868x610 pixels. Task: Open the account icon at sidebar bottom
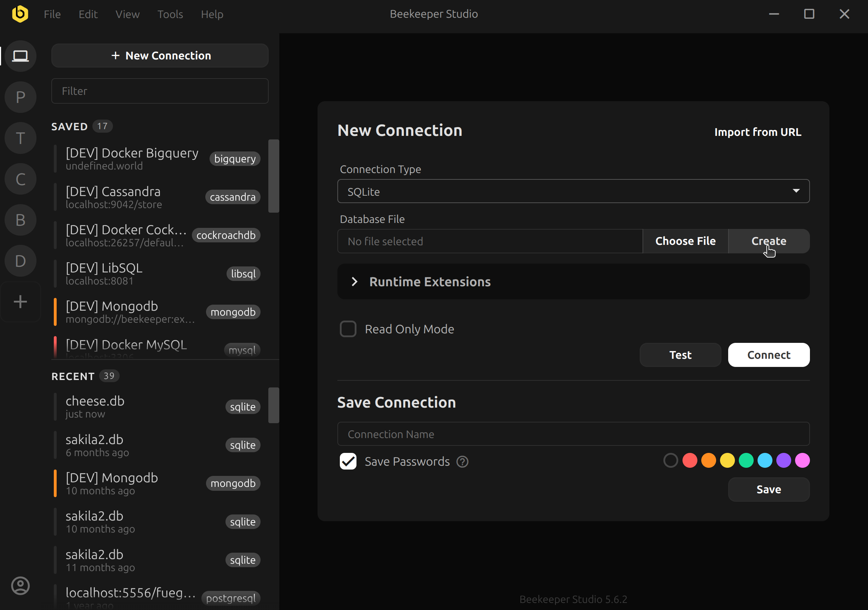20,586
